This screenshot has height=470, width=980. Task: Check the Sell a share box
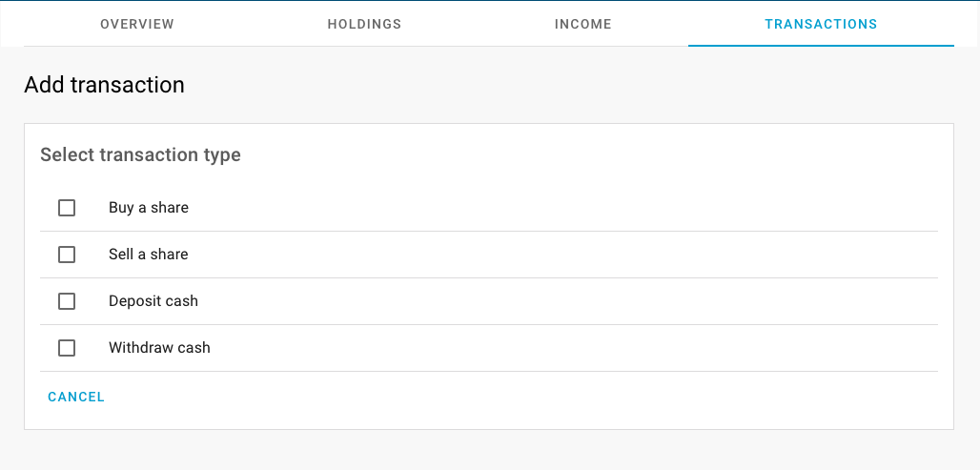coord(67,255)
